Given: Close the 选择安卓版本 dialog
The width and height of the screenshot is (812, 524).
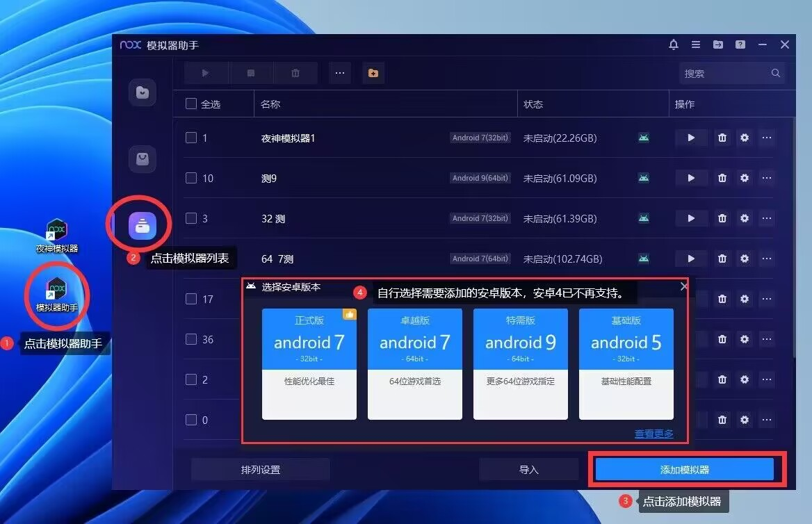Looking at the screenshot, I should click(683, 286).
